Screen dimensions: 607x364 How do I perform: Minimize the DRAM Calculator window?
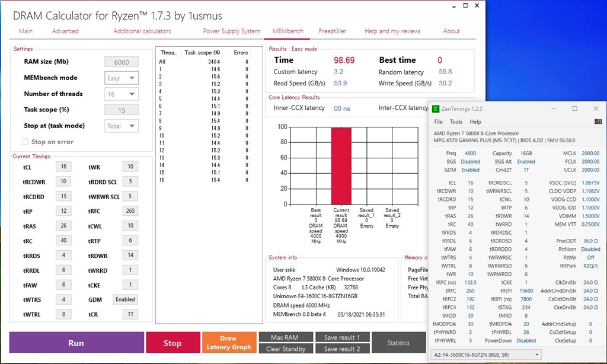(x=453, y=6)
